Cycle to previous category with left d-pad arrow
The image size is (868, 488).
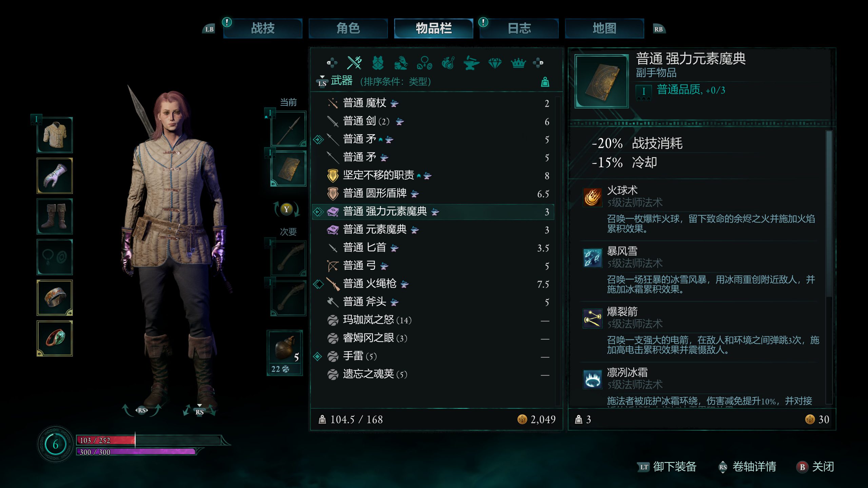(332, 63)
